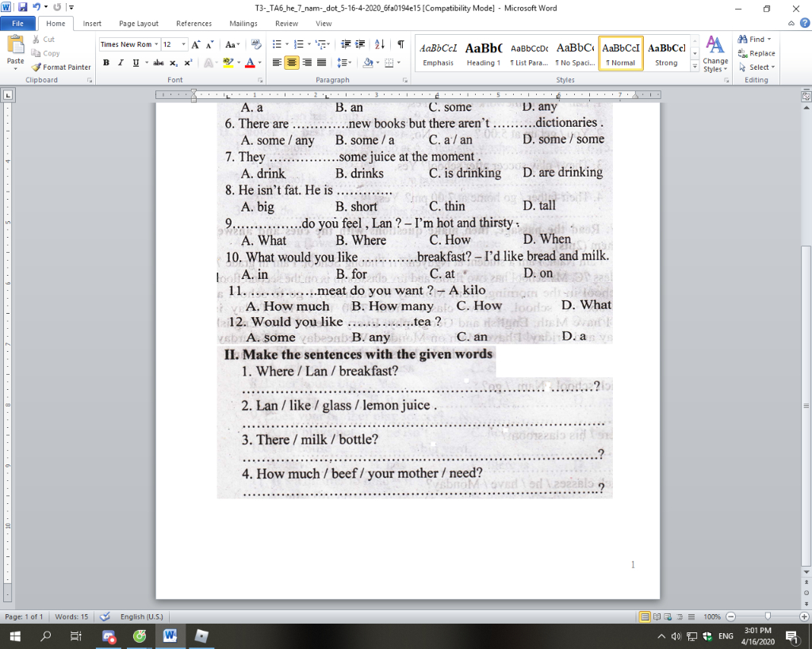The image size is (812, 649).
Task: Click the Replace button
Action: click(756, 53)
